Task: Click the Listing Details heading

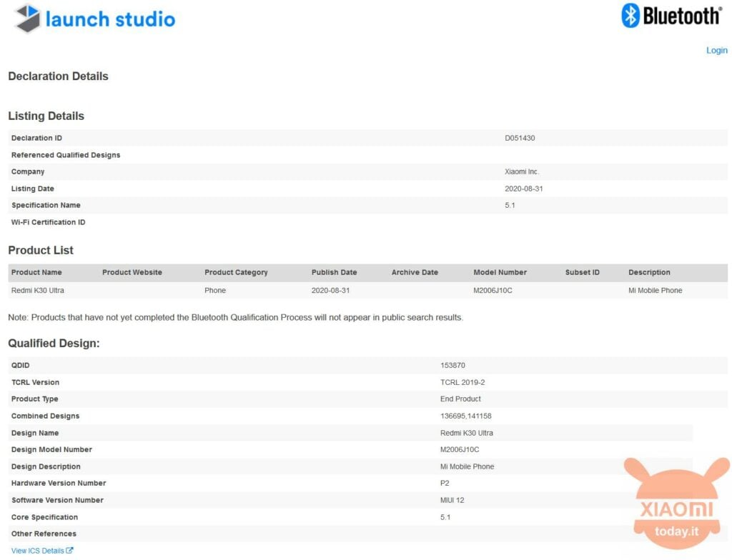Action: click(x=46, y=116)
